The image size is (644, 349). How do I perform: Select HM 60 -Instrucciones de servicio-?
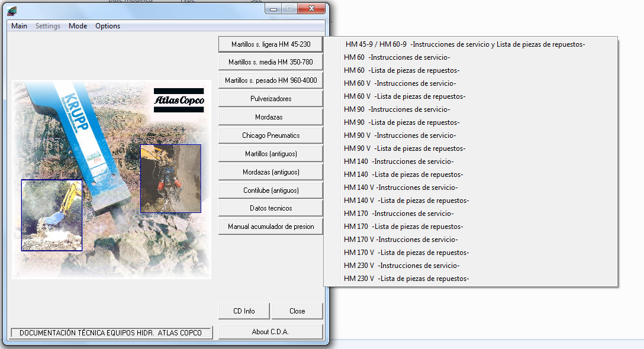tap(471, 57)
